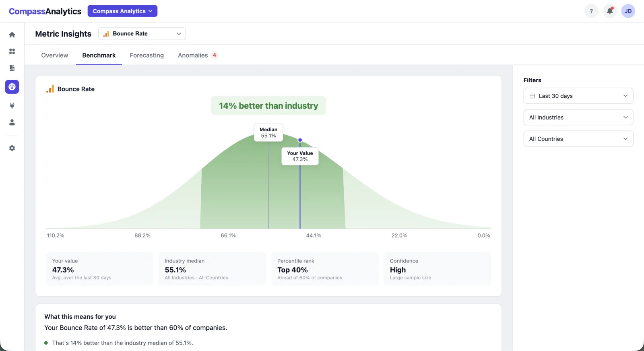The height and width of the screenshot is (351, 644).
Task: Open the dashboards grid sidebar icon
Action: coord(12,51)
